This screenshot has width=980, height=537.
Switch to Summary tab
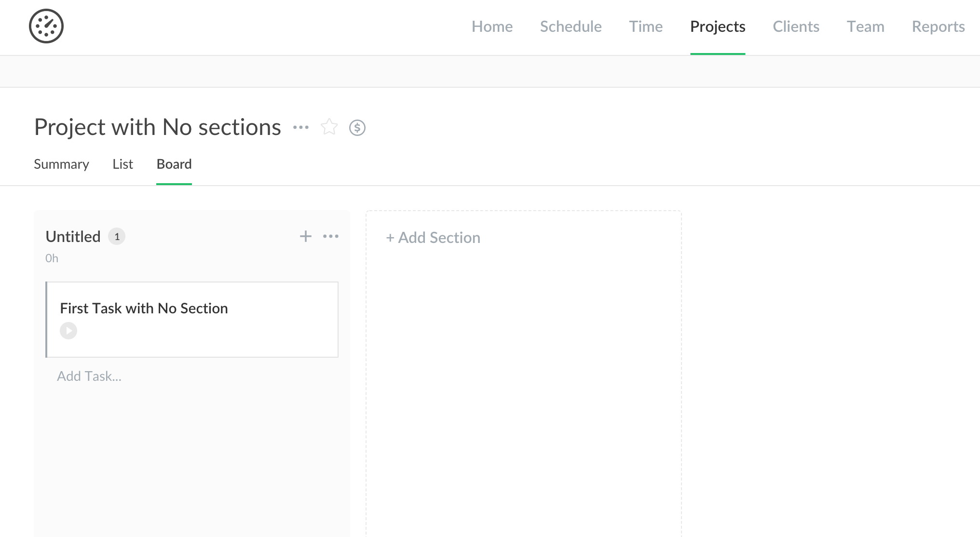pyautogui.click(x=61, y=164)
